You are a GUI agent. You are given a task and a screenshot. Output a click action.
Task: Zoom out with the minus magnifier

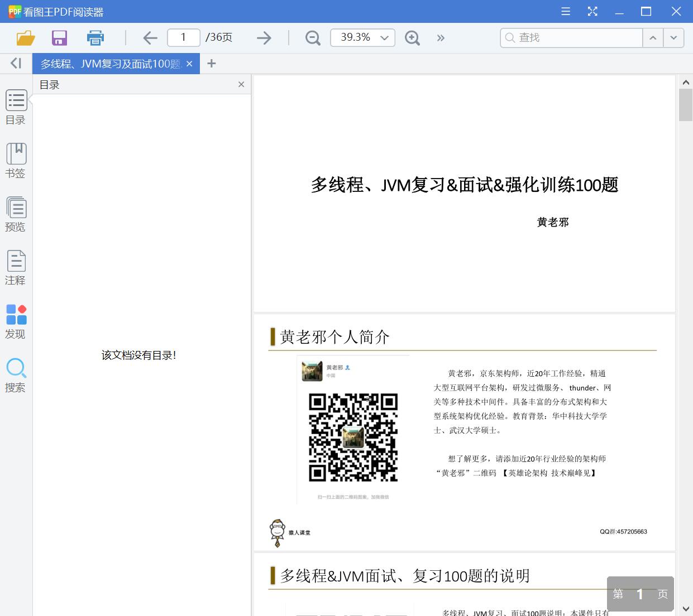tap(313, 38)
